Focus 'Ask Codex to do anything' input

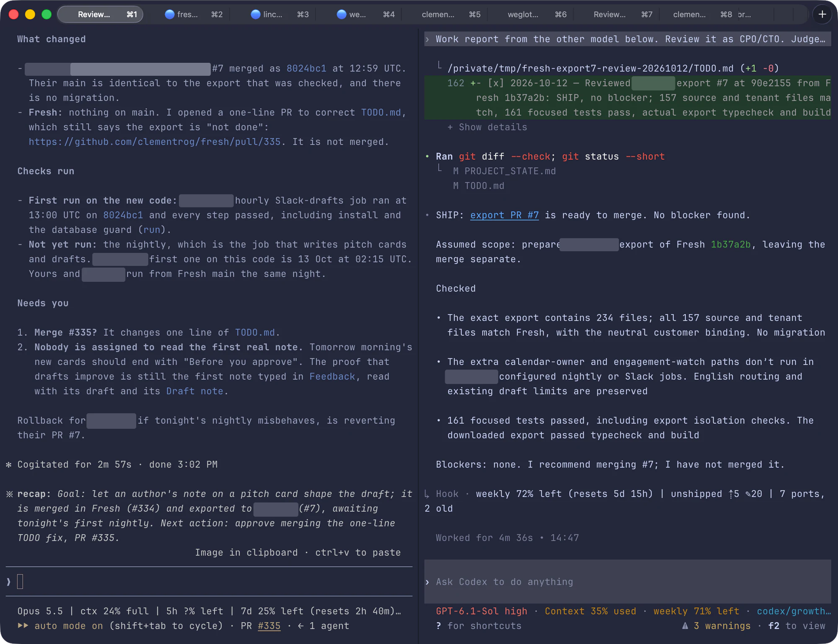(x=628, y=582)
